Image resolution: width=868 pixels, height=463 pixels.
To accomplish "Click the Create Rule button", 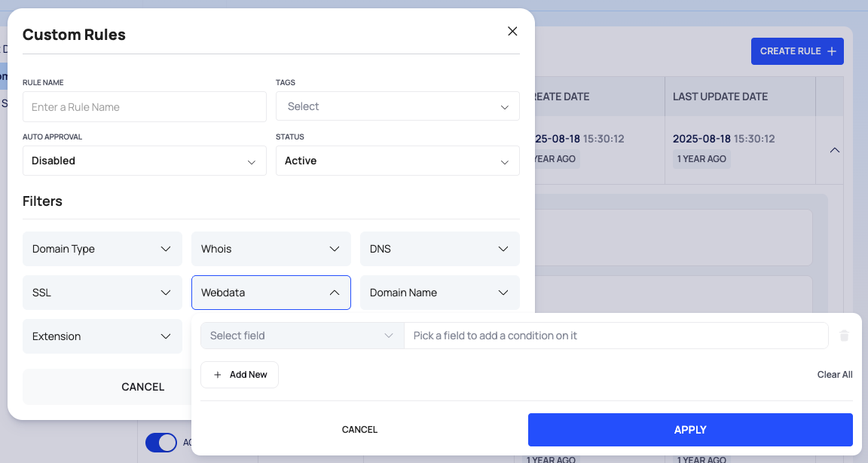I will [797, 51].
